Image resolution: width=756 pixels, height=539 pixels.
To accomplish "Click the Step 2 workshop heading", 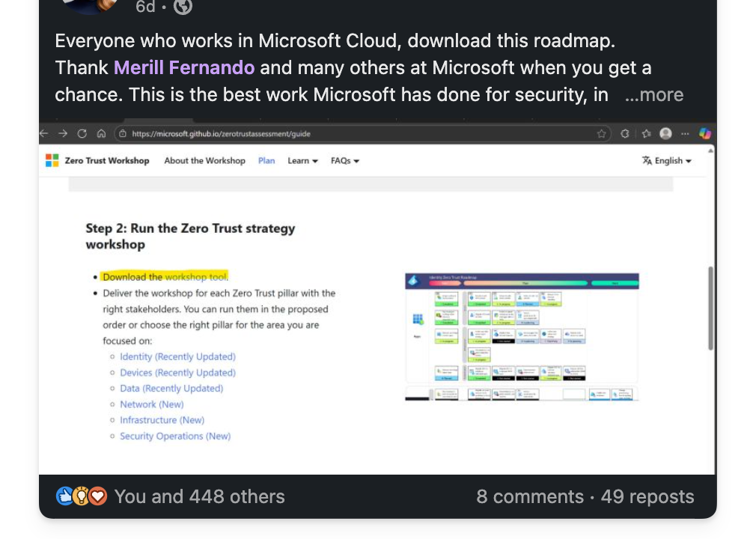I will pos(190,237).
